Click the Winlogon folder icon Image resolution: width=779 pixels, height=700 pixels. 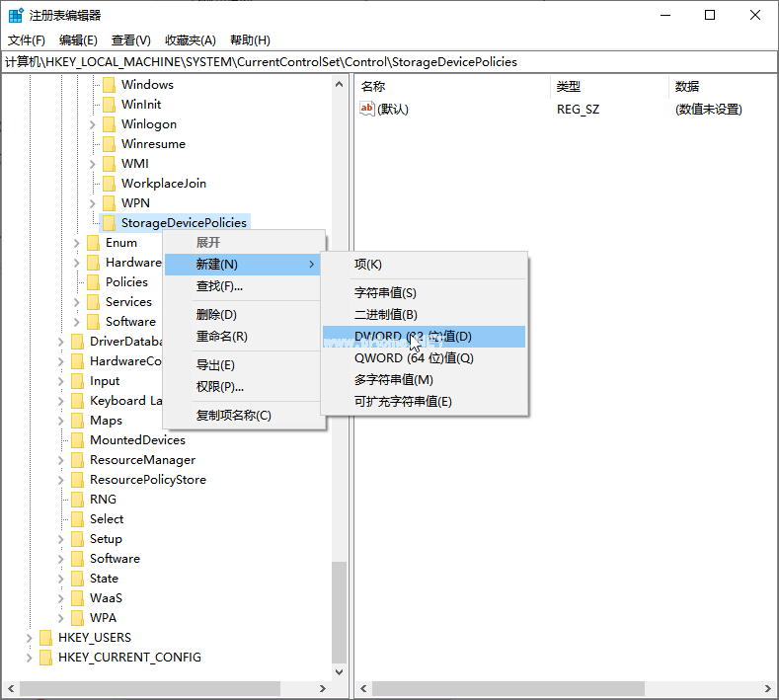click(109, 124)
